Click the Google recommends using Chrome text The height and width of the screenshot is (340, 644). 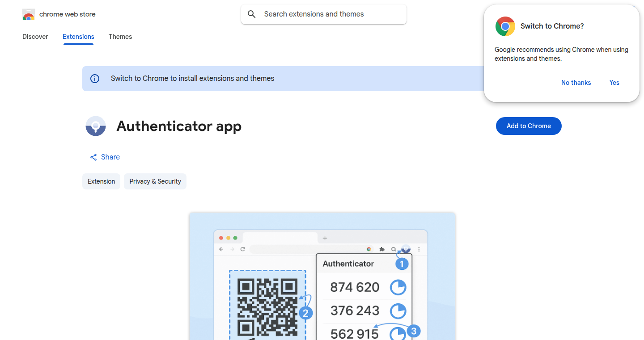561,54
